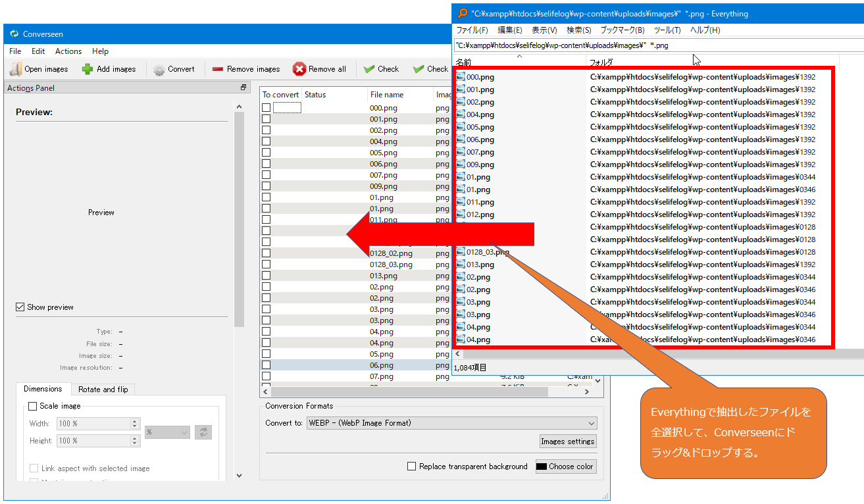Image resolution: width=864 pixels, height=504 pixels.
Task: Float the Actions Panel using its icon
Action: coord(243,88)
